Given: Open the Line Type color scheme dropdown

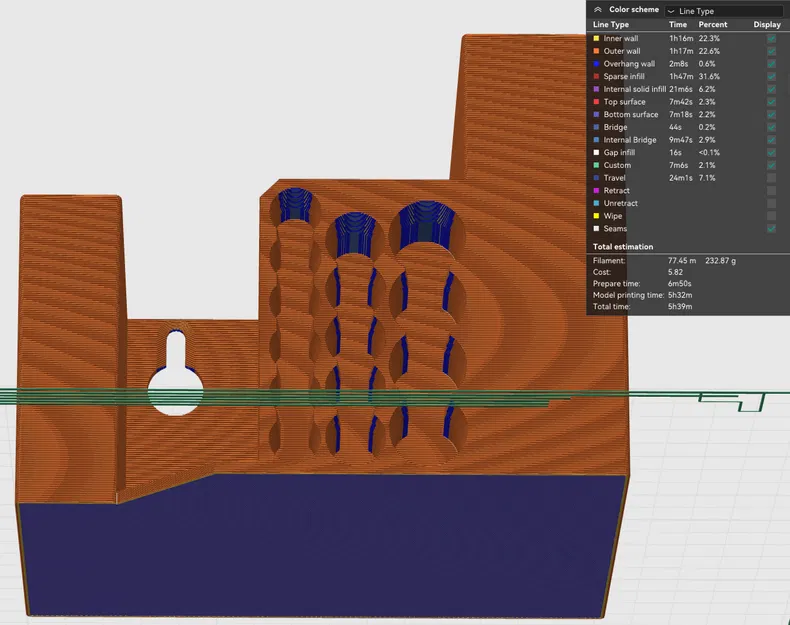Looking at the screenshot, I should point(723,11).
